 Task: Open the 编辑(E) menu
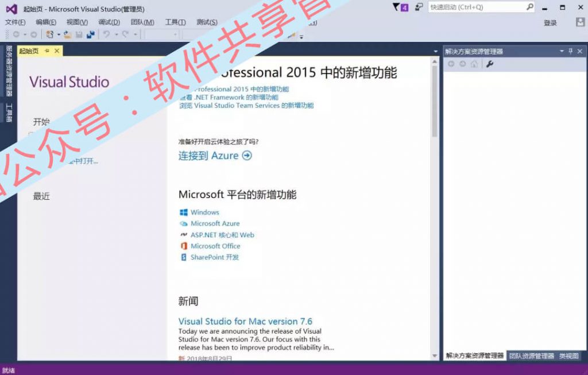point(46,22)
